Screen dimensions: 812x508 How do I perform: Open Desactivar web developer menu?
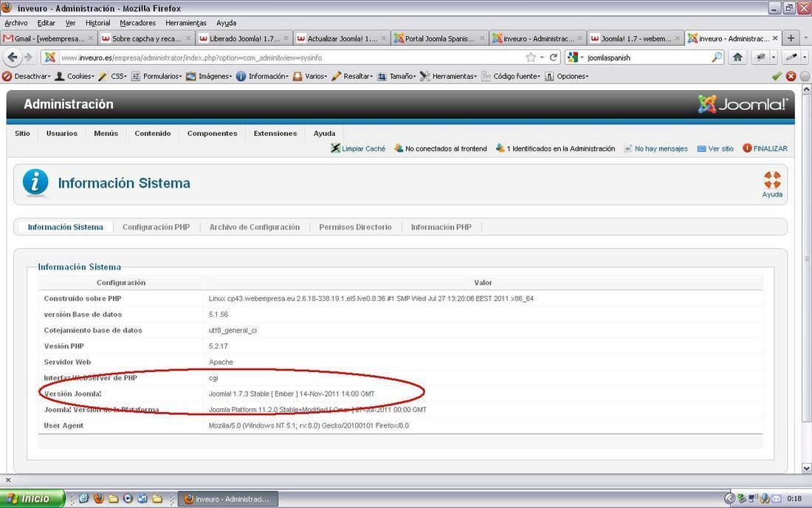tap(27, 76)
